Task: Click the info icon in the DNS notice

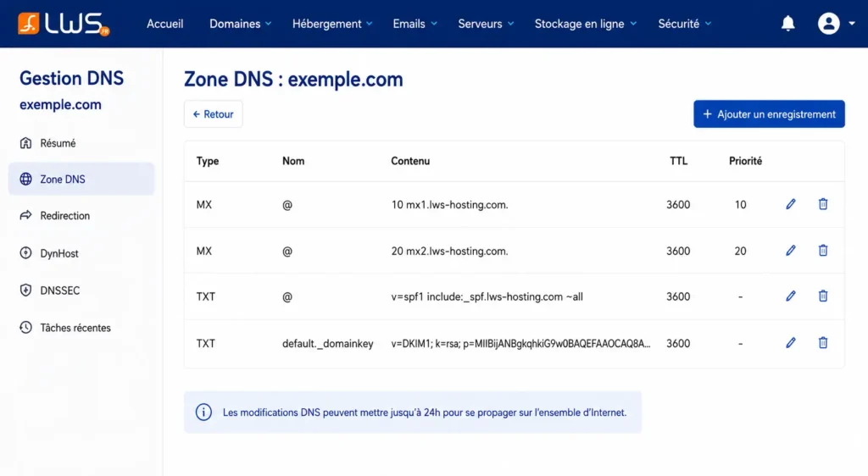Action: coord(203,412)
